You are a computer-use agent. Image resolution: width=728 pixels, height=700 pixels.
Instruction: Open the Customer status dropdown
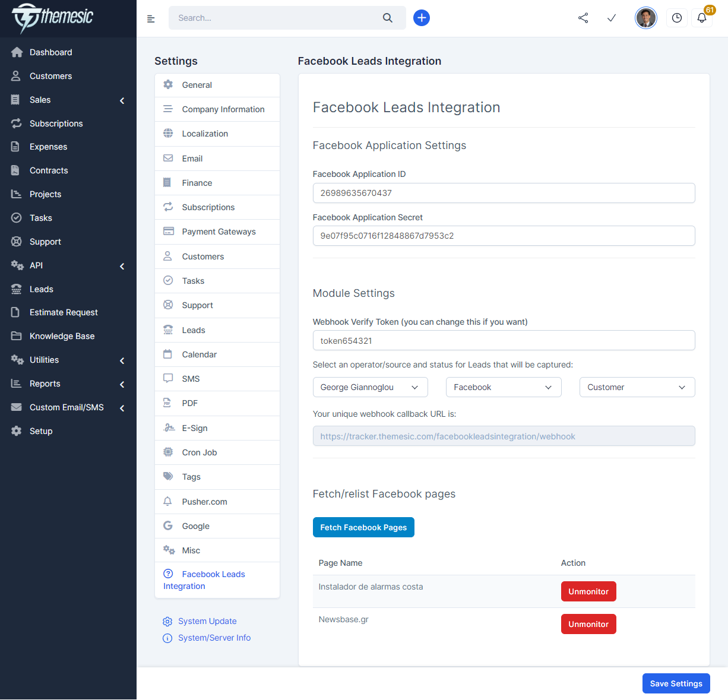637,387
